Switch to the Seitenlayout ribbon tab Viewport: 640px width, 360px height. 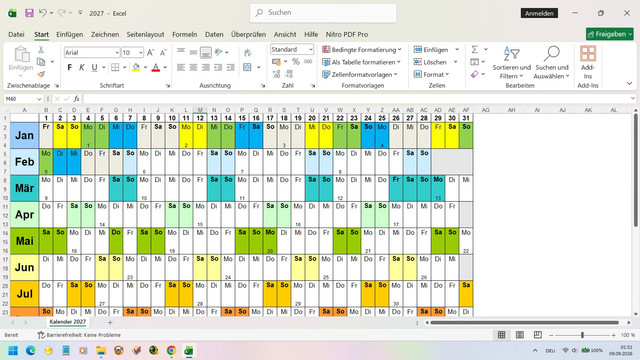[145, 34]
